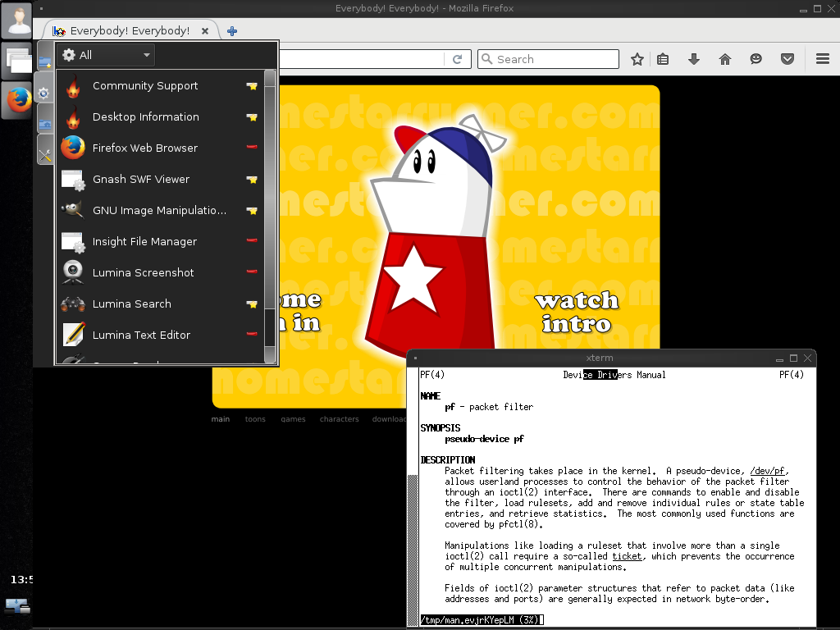Save page to Pocket icon
This screenshot has height=630, width=840.
(787, 59)
